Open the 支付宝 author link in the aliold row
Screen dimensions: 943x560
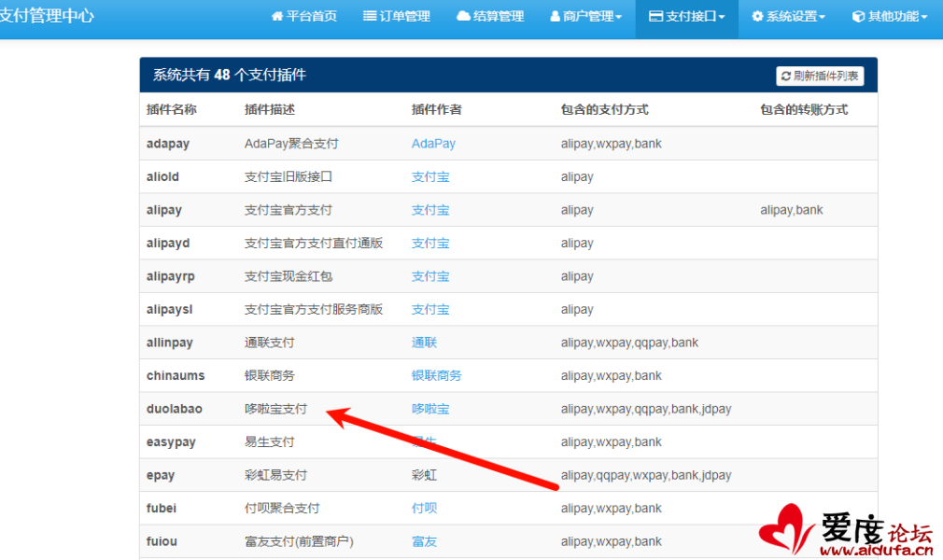tap(430, 176)
